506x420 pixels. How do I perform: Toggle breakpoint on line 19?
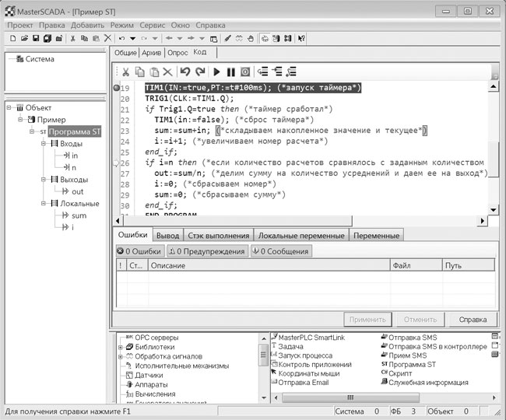coord(117,88)
